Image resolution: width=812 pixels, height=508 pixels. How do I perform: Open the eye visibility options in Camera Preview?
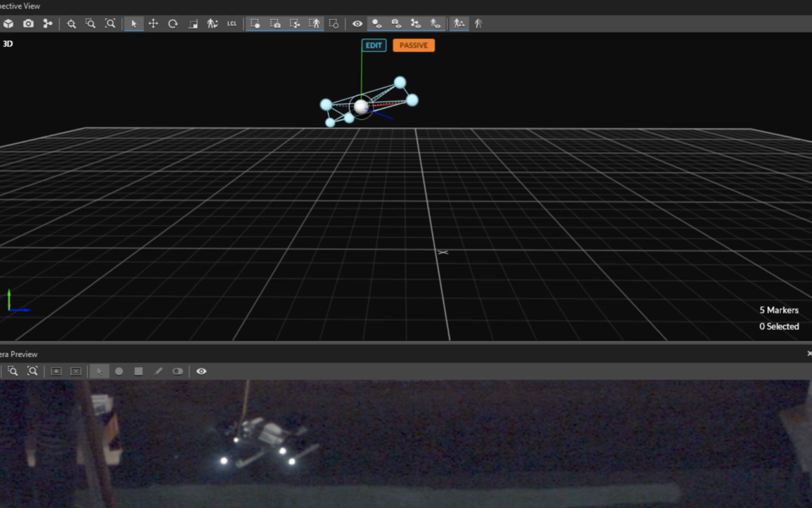(201, 371)
